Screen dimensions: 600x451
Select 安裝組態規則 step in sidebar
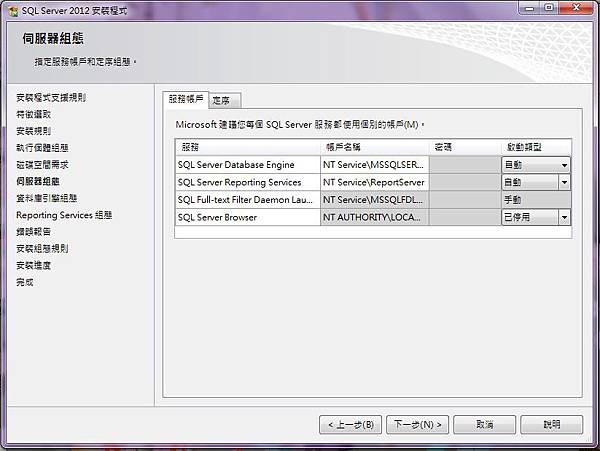(42, 249)
